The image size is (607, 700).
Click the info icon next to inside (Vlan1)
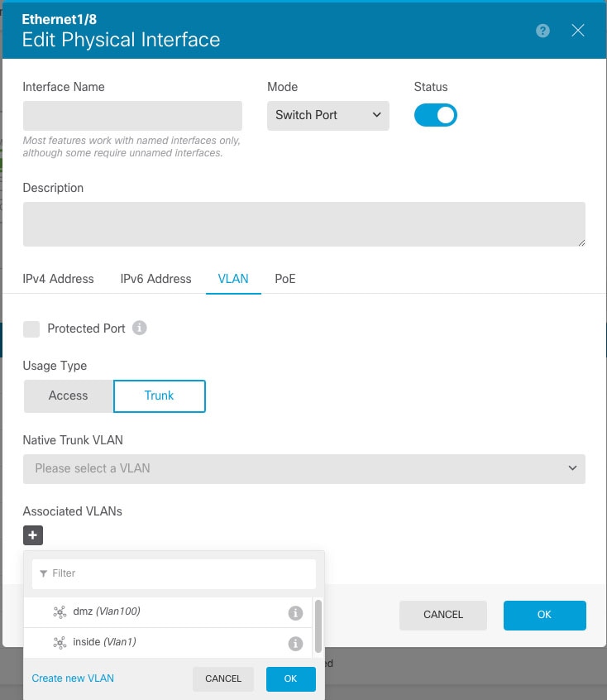pyautogui.click(x=295, y=642)
